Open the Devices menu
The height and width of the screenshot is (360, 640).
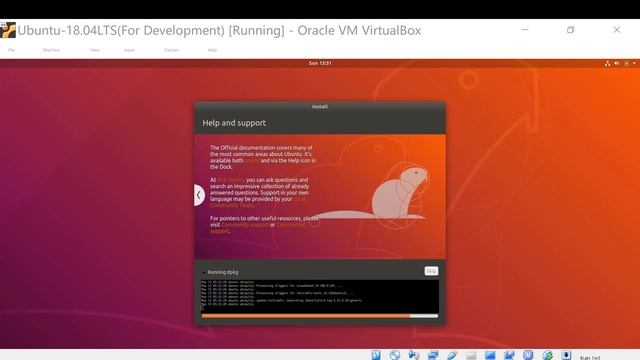171,50
